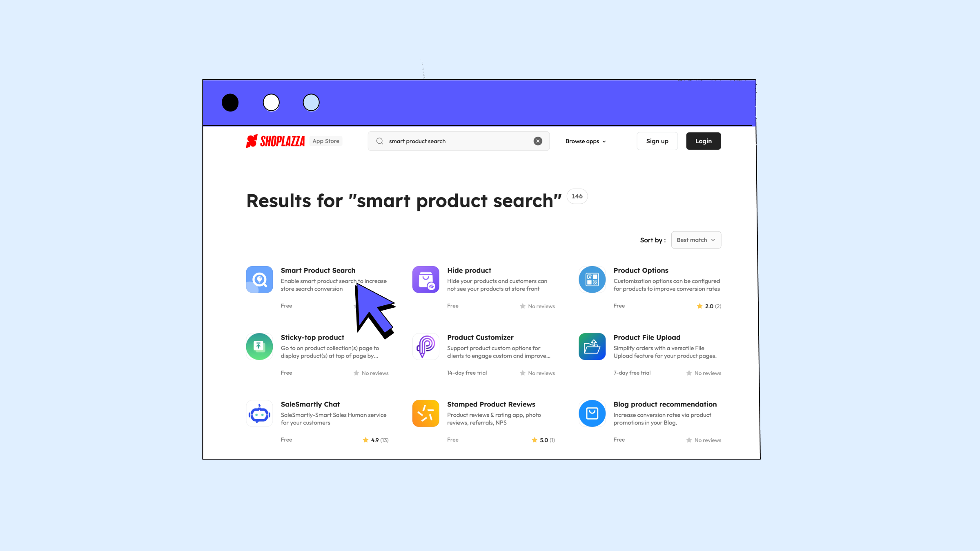Click the Sign up button
Image resolution: width=980 pixels, height=551 pixels.
click(657, 141)
